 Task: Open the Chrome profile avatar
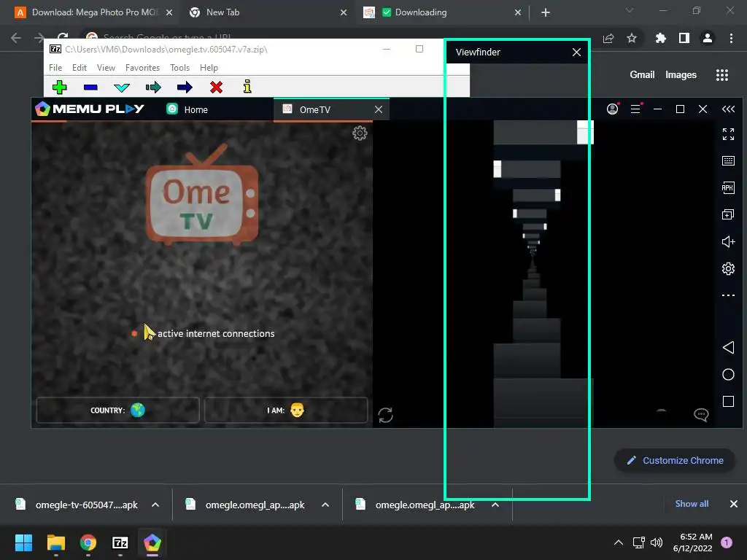click(708, 38)
